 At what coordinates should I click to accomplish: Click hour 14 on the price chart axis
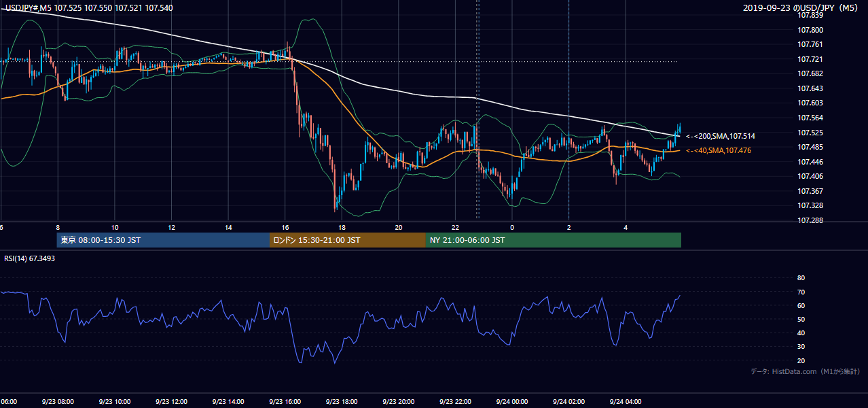(228, 227)
